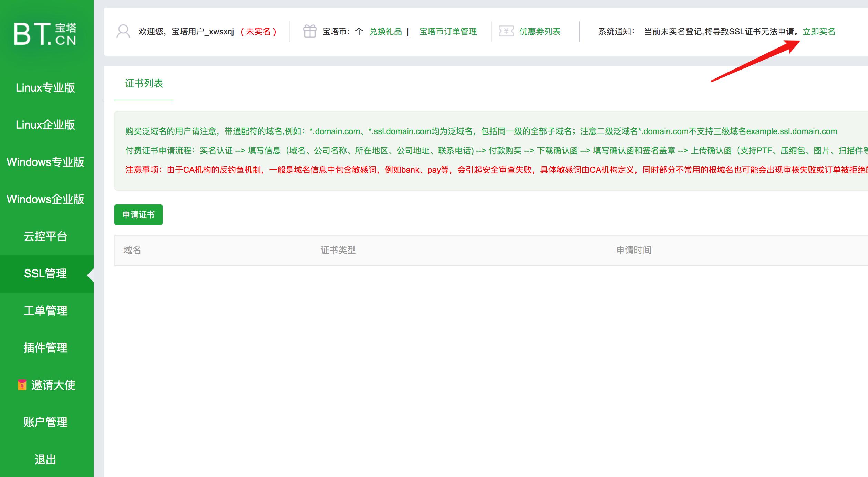Open 账户管理 from the sidebar
The image size is (868, 477).
pos(46,422)
